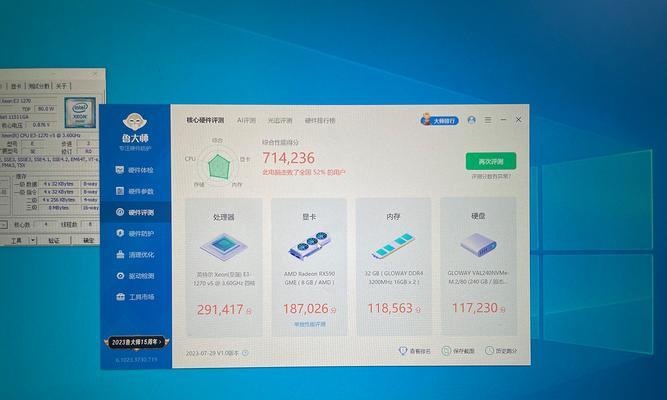
Task: Open 清理优化 in the sidebar
Action: coord(134,255)
